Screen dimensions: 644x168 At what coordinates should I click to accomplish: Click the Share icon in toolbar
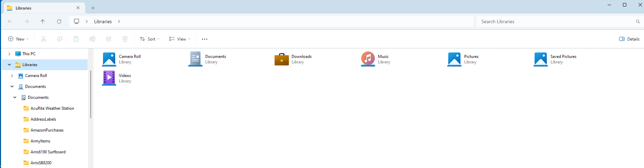(x=109, y=39)
